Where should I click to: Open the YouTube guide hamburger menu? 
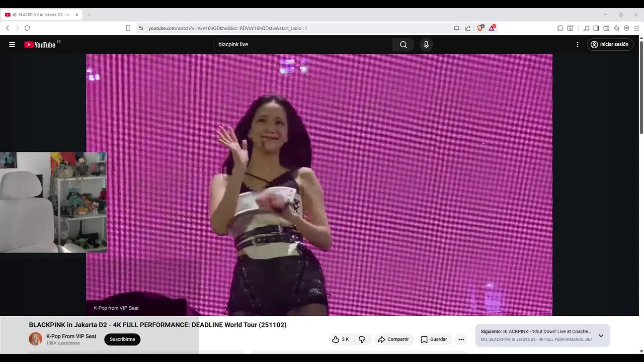click(12, 44)
